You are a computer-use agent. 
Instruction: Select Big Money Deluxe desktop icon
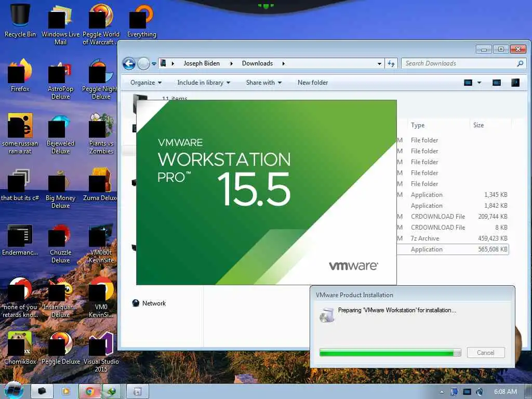click(60, 189)
